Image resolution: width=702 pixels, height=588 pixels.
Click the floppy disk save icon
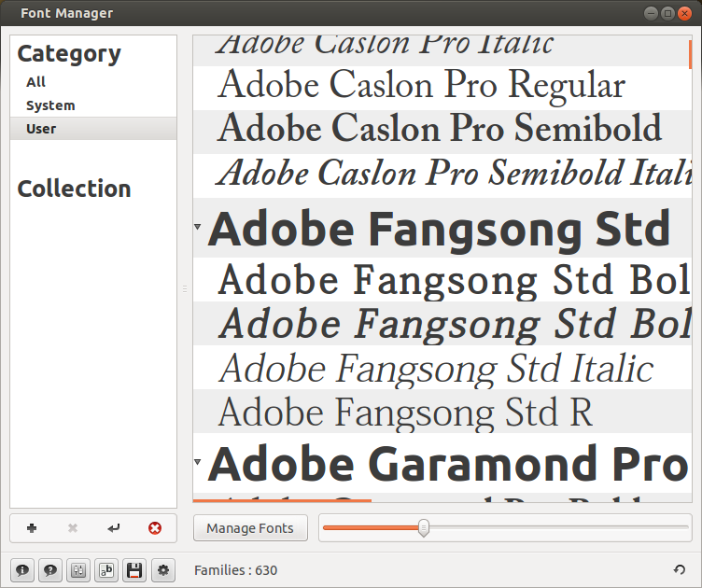tap(134, 570)
